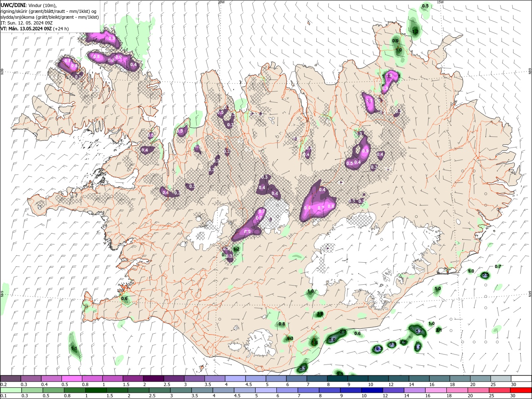Pick the bright pink 0.5 swatch, upper legend row
532x399 pixels.
tap(71, 379)
